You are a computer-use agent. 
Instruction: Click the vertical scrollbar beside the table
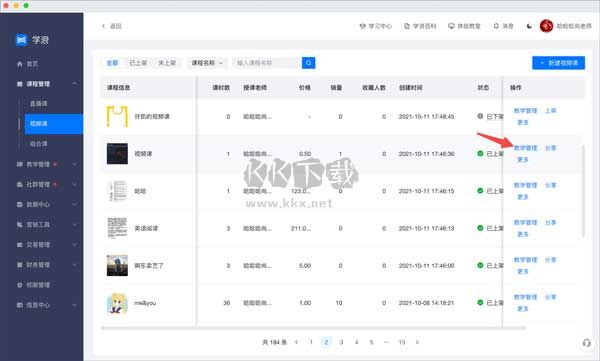click(x=583, y=191)
